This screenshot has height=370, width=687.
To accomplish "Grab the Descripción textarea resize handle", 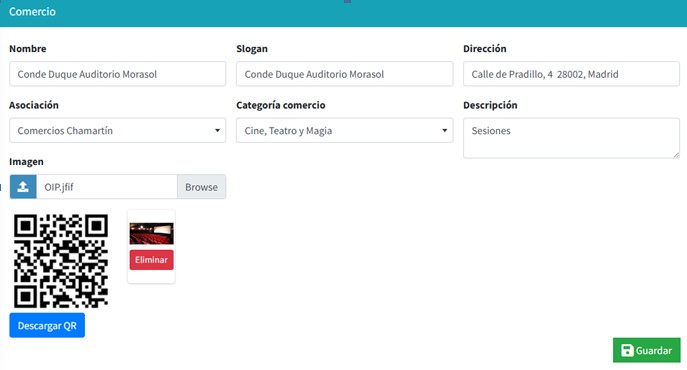I will 676,155.
